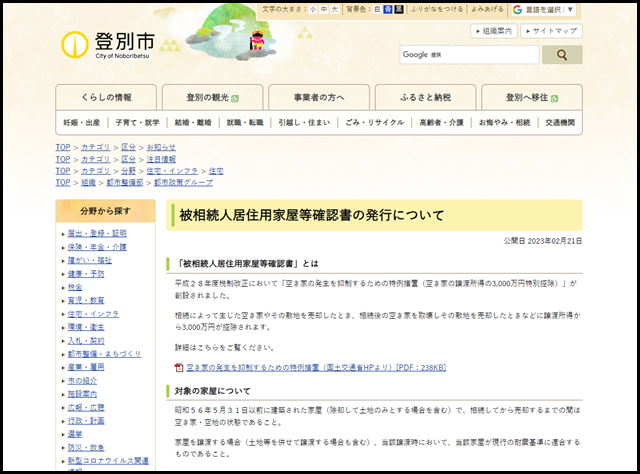Image resolution: width=640 pixels, height=474 pixels.
Task: Click the 公開日 2023年02月21日 date text
Action: (542, 241)
